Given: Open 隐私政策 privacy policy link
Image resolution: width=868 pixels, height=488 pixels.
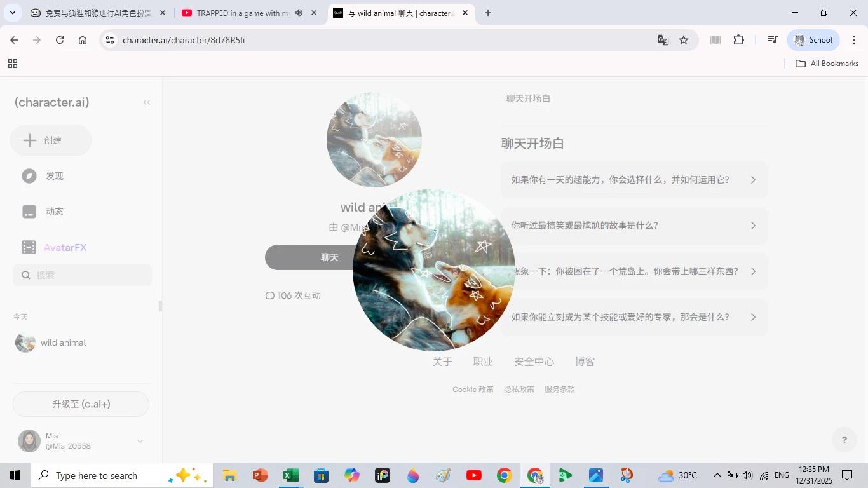Looking at the screenshot, I should [519, 390].
